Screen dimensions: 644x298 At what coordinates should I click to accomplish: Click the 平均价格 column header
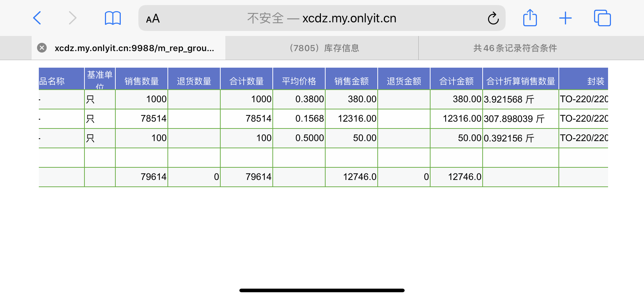(299, 81)
